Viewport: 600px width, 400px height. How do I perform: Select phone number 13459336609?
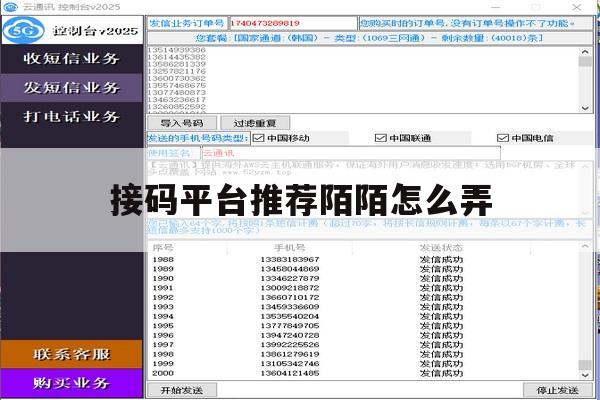[290, 307]
